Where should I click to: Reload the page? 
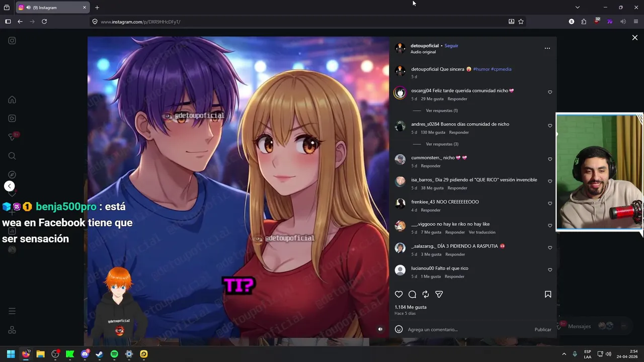[x=44, y=22]
